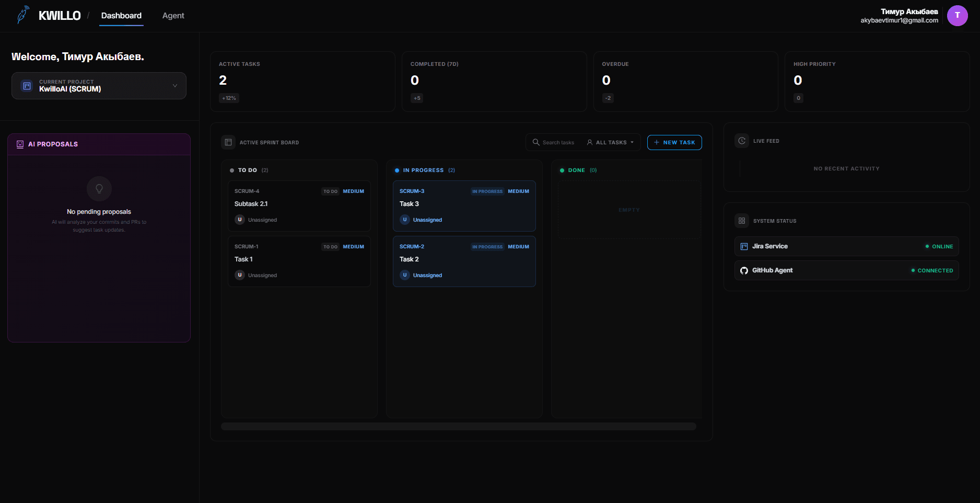Select the Dashboard tab
The image size is (980, 503).
pyautogui.click(x=121, y=15)
